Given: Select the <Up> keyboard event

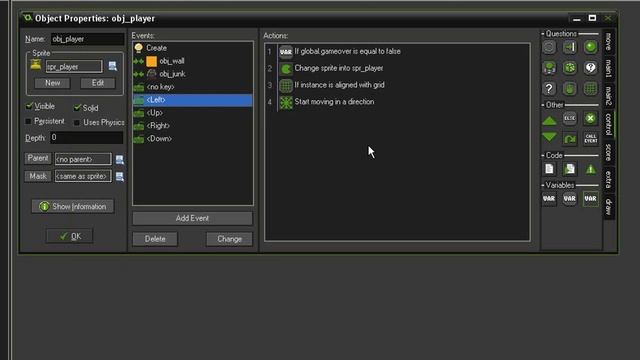Looking at the screenshot, I should pos(192,113).
